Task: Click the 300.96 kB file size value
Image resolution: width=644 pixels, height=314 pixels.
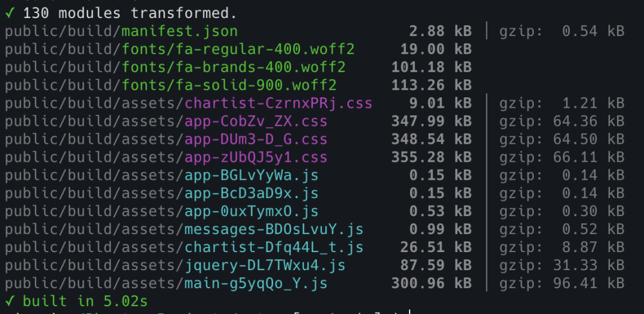Action: [431, 283]
